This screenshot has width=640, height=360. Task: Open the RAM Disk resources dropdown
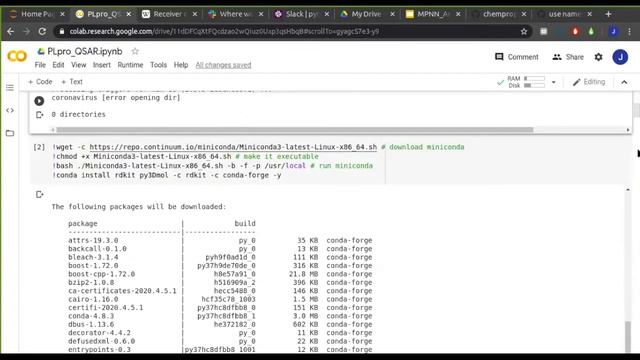(553, 82)
